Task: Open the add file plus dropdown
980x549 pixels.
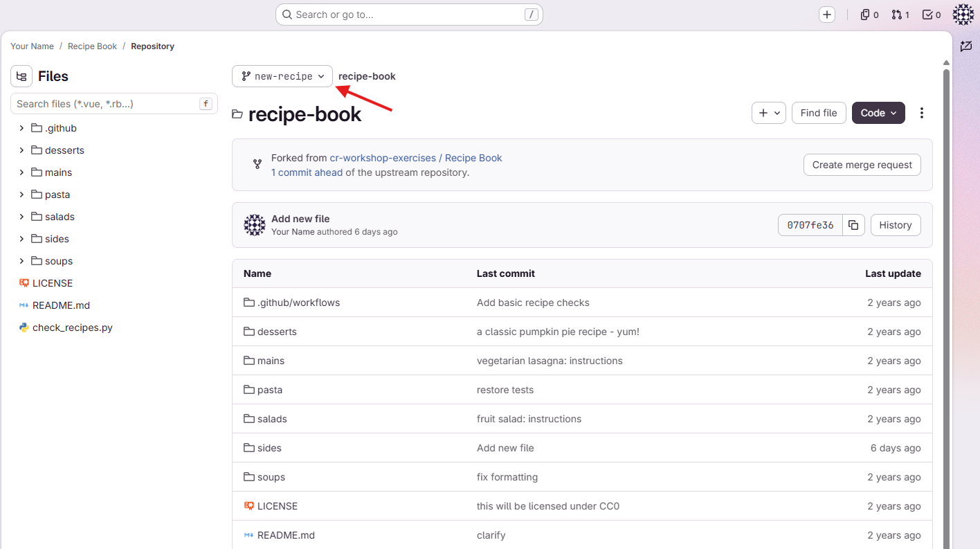Action: click(x=769, y=113)
